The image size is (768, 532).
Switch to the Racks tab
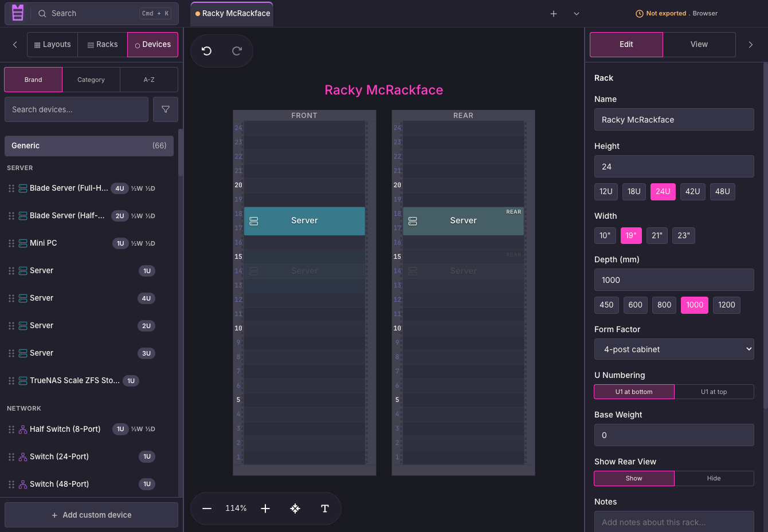point(103,45)
